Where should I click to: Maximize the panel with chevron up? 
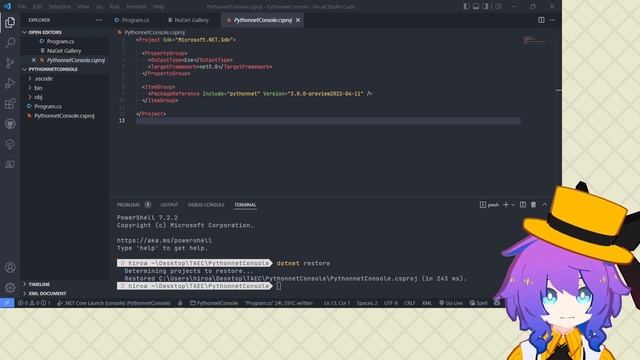click(544, 204)
